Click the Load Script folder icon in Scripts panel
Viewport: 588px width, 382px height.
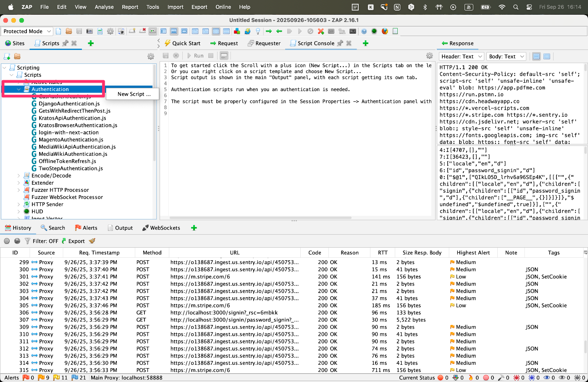17,56
